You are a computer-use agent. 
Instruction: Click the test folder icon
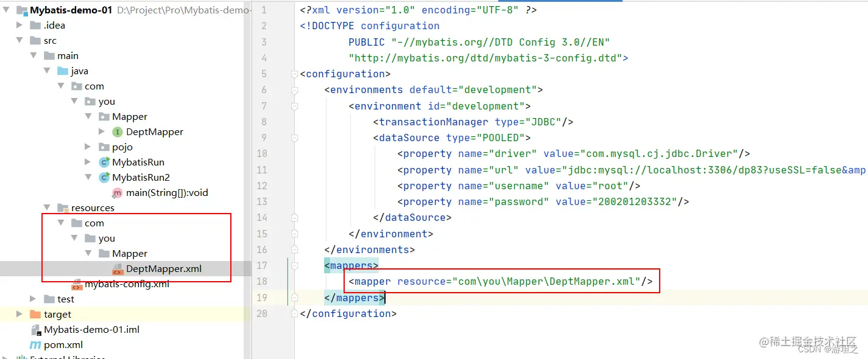tap(49, 299)
